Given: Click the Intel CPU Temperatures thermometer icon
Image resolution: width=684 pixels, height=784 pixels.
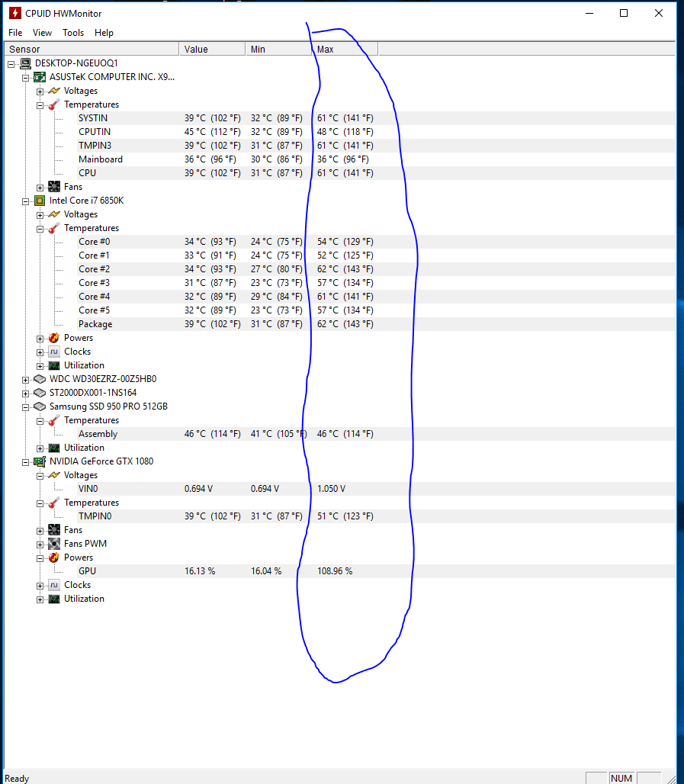Looking at the screenshot, I should 54,228.
